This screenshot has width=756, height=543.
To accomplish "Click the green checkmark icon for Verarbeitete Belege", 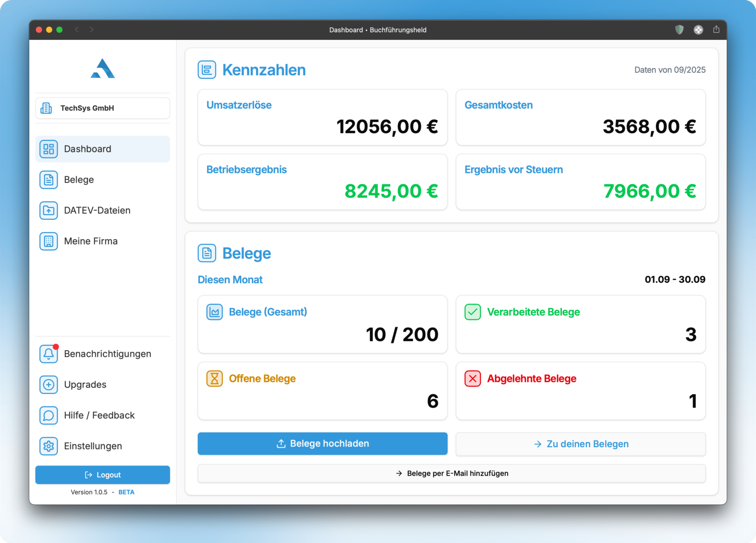I will click(472, 312).
